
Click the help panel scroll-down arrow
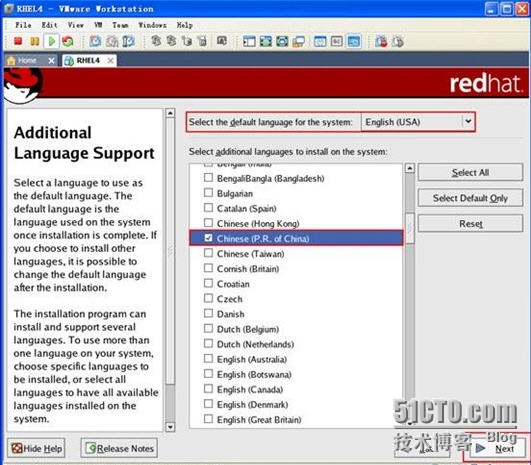point(170,427)
